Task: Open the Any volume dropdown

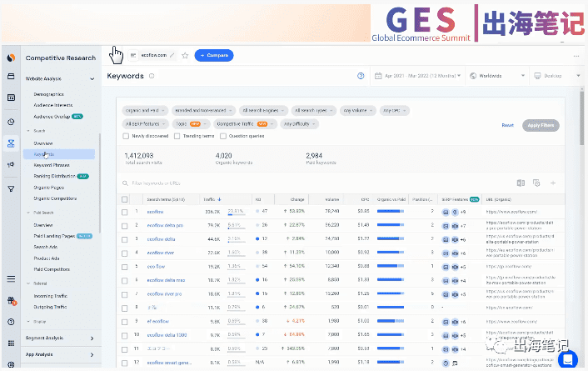Action: coord(358,110)
